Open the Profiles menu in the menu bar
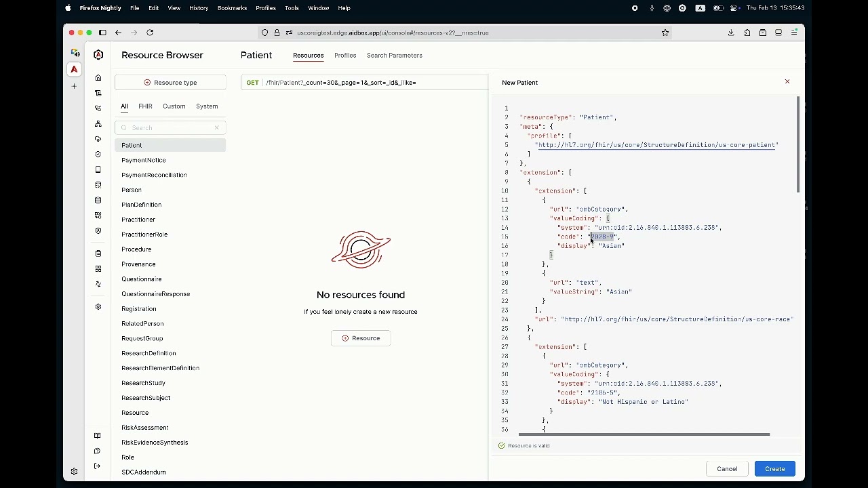Screen dimensions: 868x488 [x=266, y=8]
